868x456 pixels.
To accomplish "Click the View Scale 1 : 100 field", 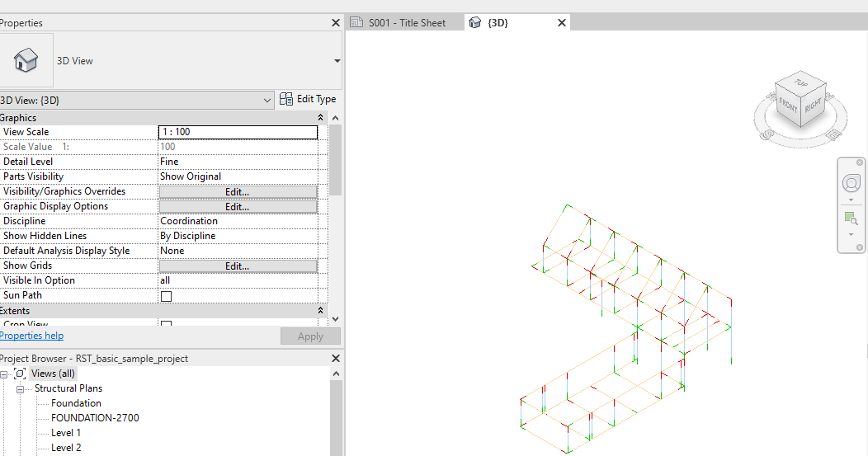I will point(238,132).
